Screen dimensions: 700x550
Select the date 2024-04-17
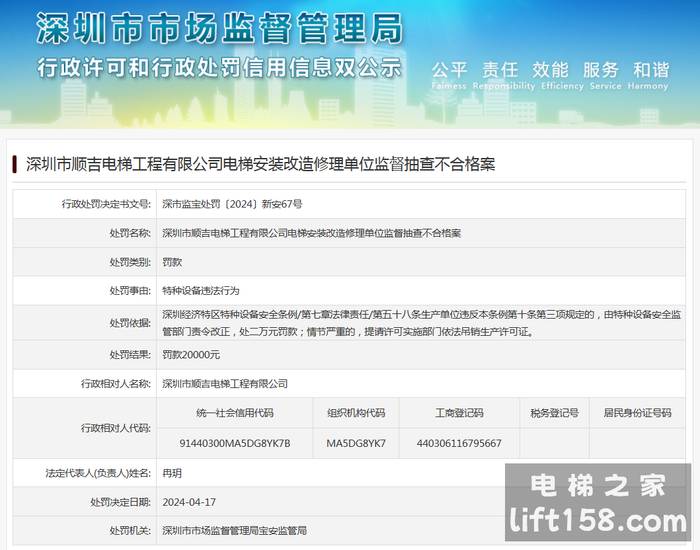click(189, 502)
